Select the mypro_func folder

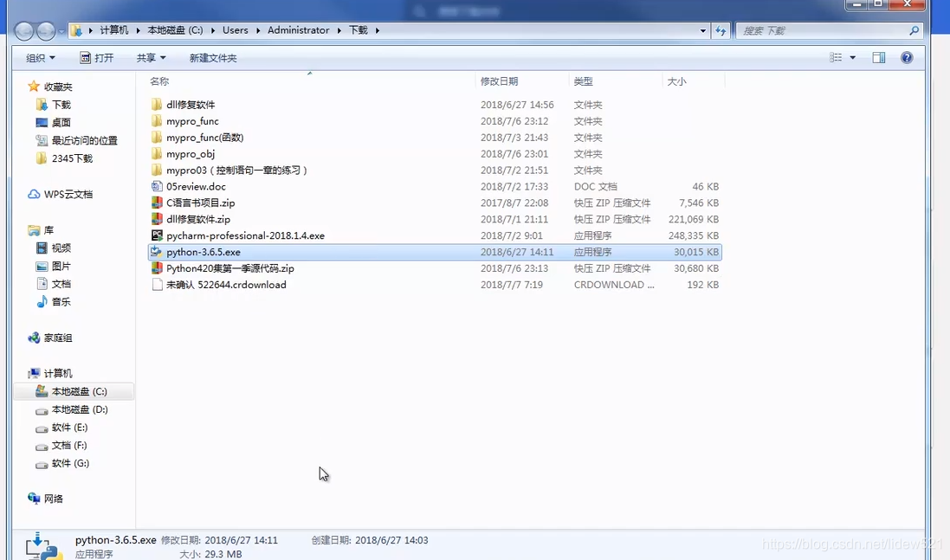point(192,121)
